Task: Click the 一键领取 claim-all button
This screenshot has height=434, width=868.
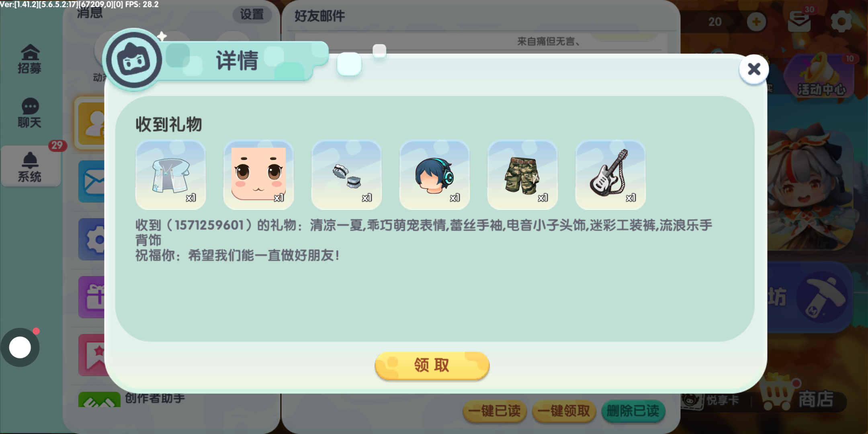Action: [564, 411]
